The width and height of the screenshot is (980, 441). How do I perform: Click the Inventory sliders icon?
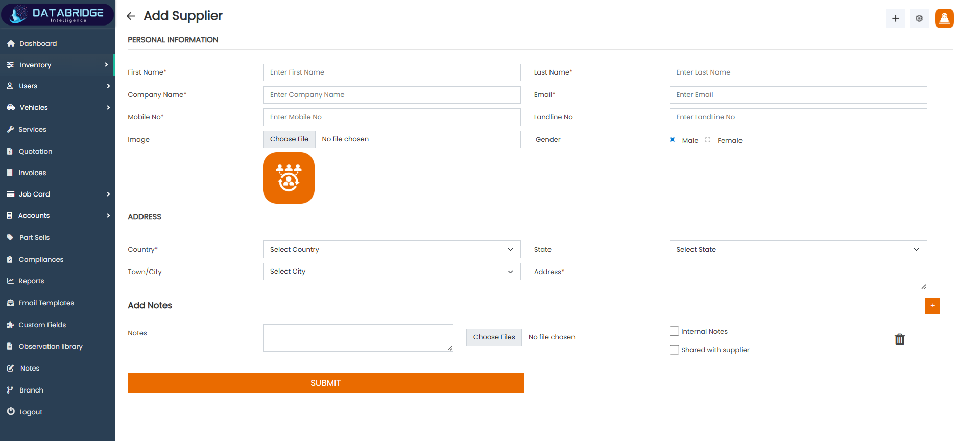coord(10,65)
